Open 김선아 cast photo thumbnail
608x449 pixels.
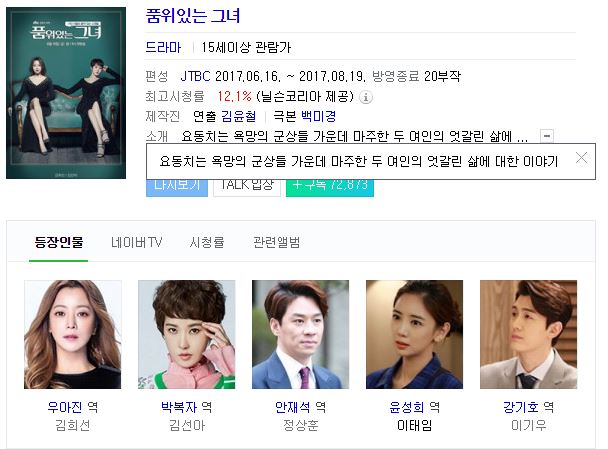pos(187,334)
